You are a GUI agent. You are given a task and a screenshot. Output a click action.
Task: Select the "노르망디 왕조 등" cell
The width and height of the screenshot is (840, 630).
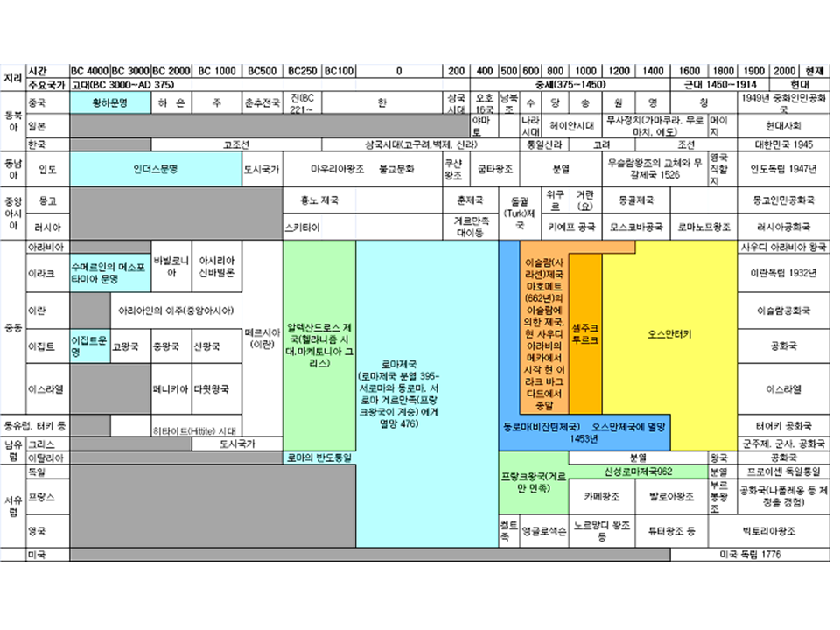[602, 531]
